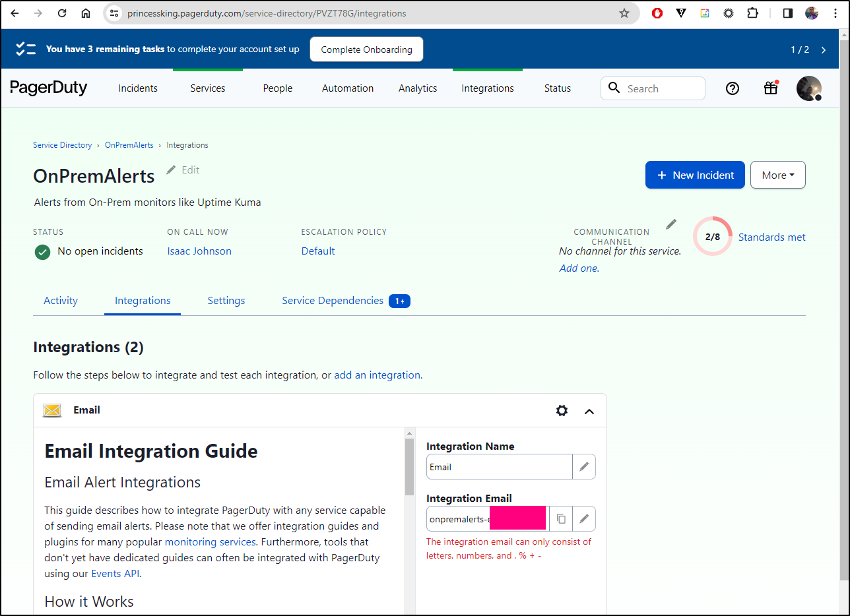This screenshot has height=616, width=850.
Task: Open Email integration gear settings
Action: [x=562, y=410]
